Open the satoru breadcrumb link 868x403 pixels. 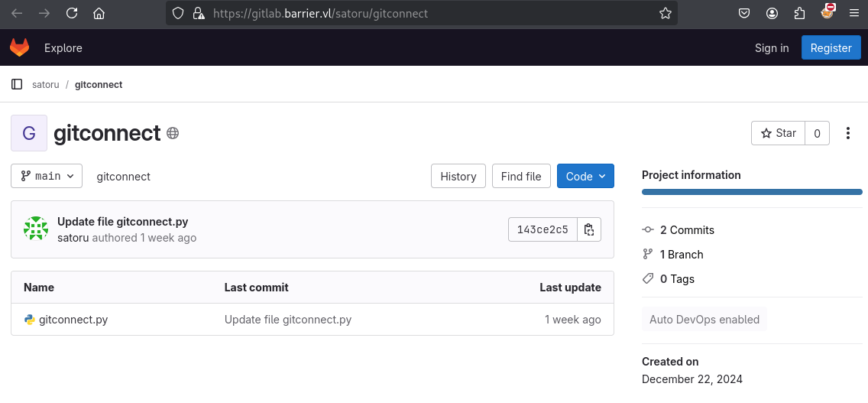[x=45, y=84]
